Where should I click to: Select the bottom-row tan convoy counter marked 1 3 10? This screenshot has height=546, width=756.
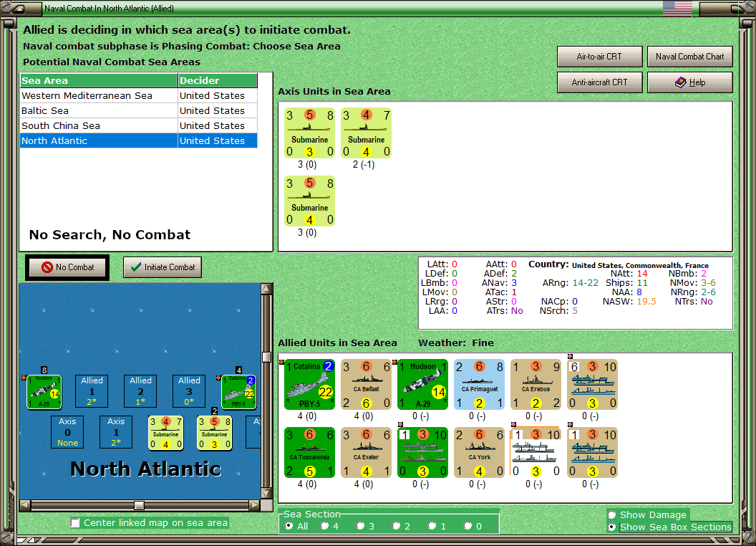[x=593, y=452]
